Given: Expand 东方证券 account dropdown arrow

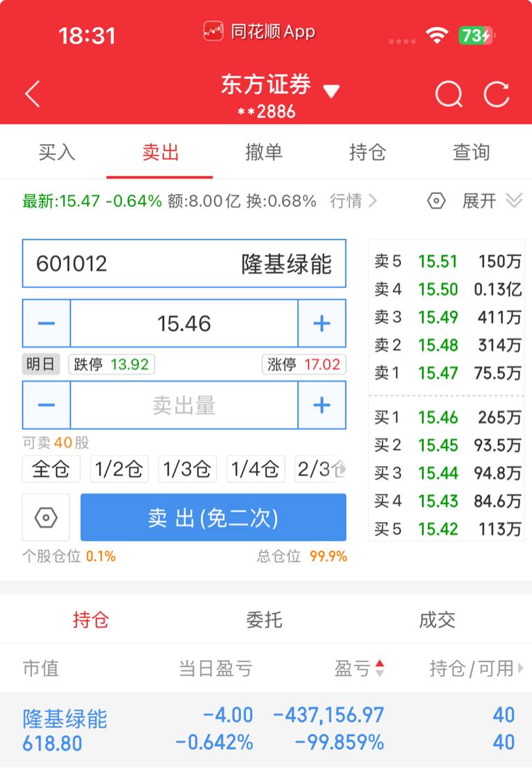Looking at the screenshot, I should tap(332, 91).
